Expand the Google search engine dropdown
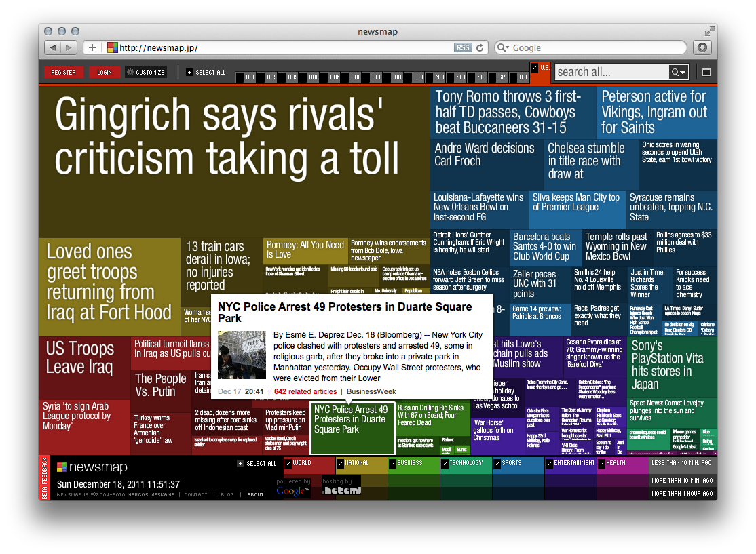This screenshot has height=554, width=756. pyautogui.click(x=504, y=47)
